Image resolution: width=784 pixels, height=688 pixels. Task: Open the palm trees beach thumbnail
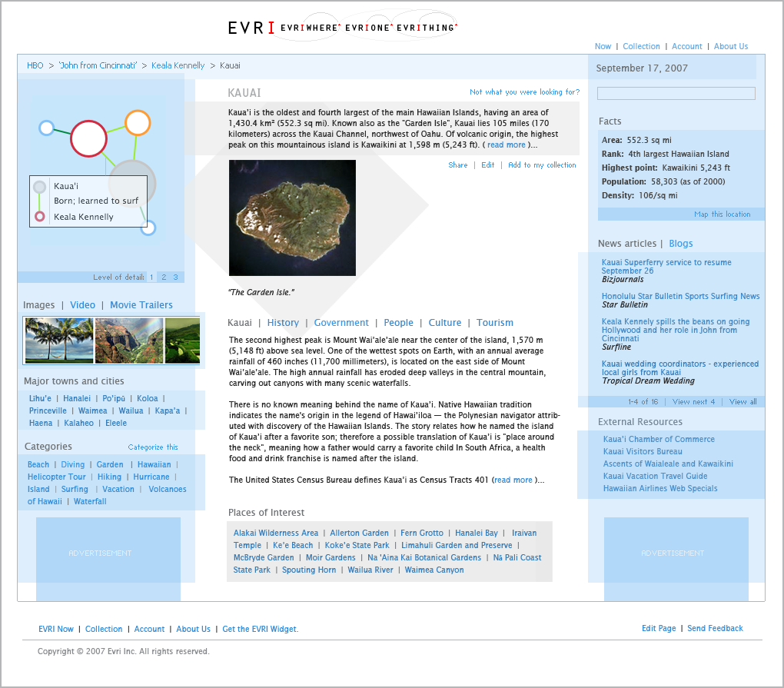59,341
